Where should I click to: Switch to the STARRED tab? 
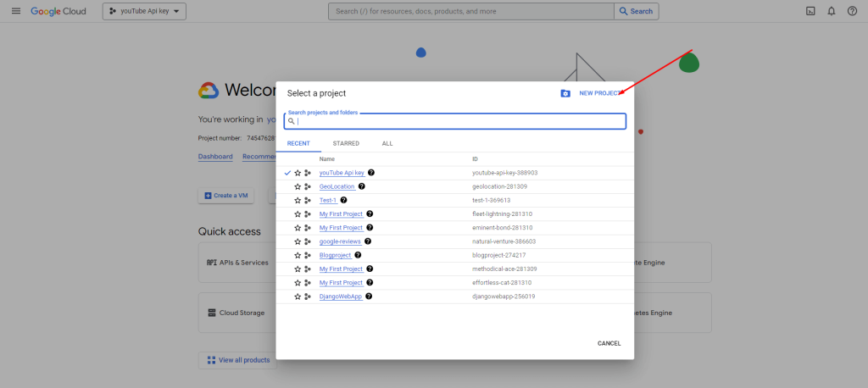coord(346,144)
